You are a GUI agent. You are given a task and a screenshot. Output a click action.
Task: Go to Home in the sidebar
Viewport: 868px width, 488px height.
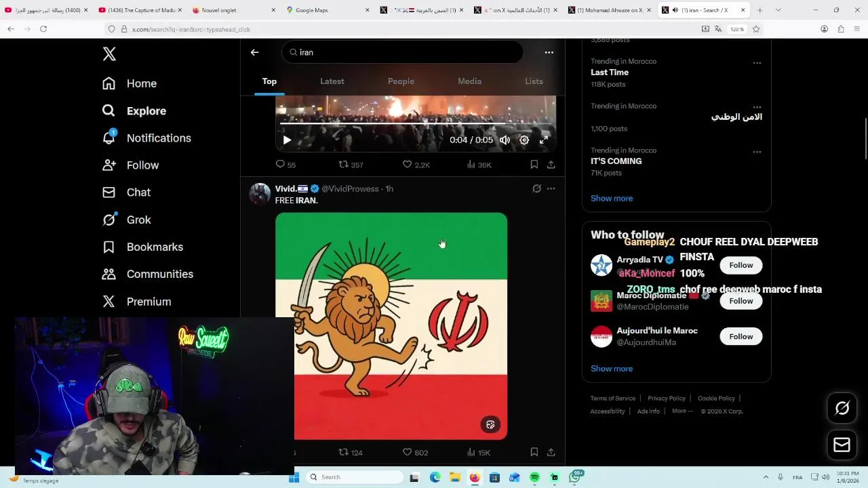point(129,83)
